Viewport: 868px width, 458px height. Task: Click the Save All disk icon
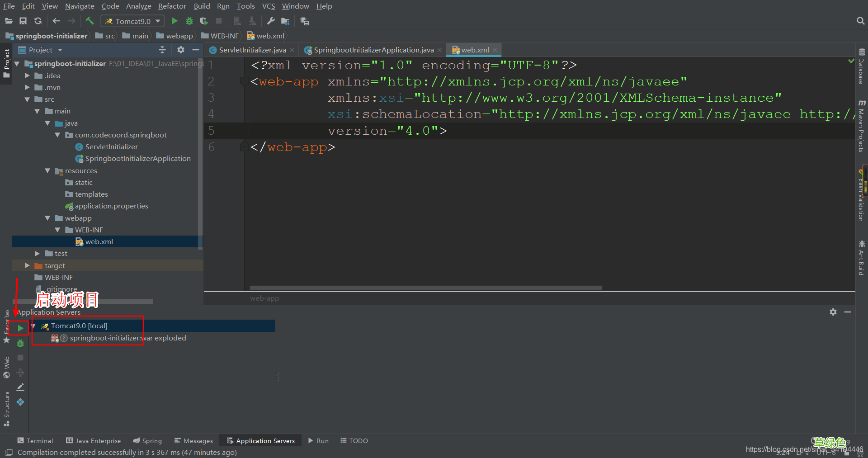coord(23,21)
